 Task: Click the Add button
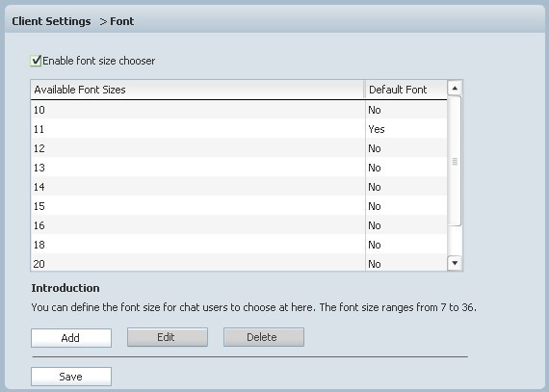click(71, 338)
